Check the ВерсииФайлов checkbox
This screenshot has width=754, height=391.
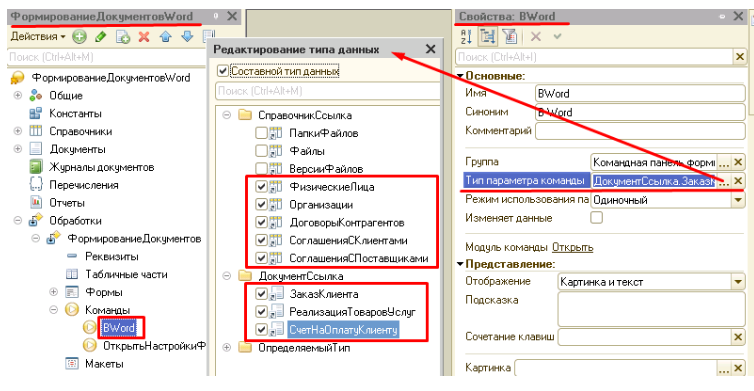pyautogui.click(x=261, y=169)
